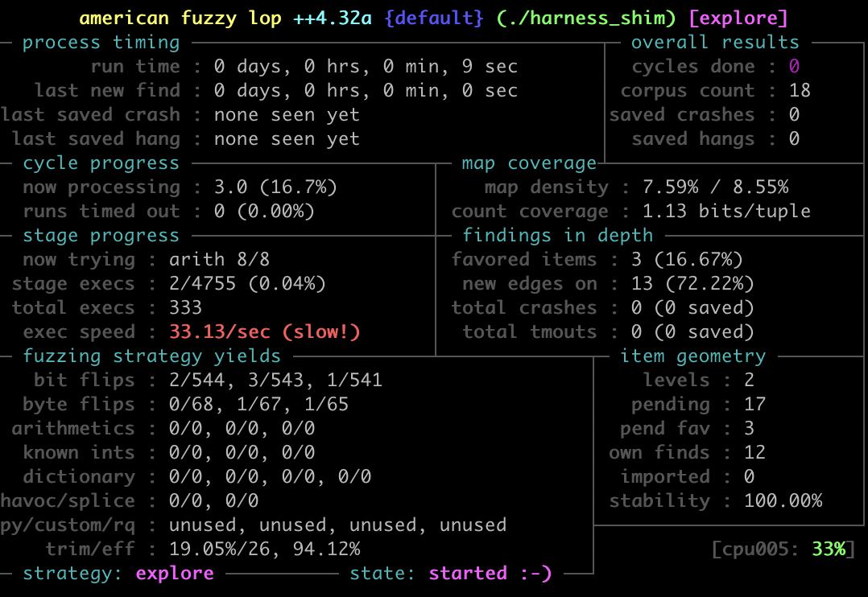Select bit flips value "2/544, 3/543, 1/541"

pos(275,380)
